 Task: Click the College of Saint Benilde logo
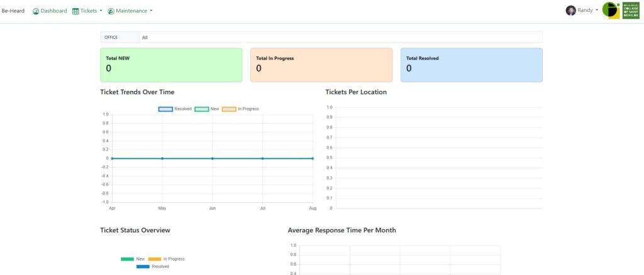[631, 10]
